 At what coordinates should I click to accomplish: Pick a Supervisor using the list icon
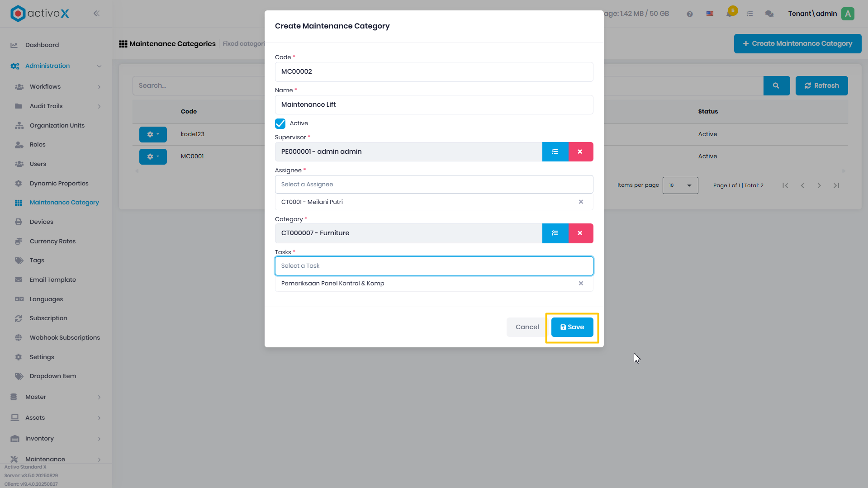[x=555, y=152]
